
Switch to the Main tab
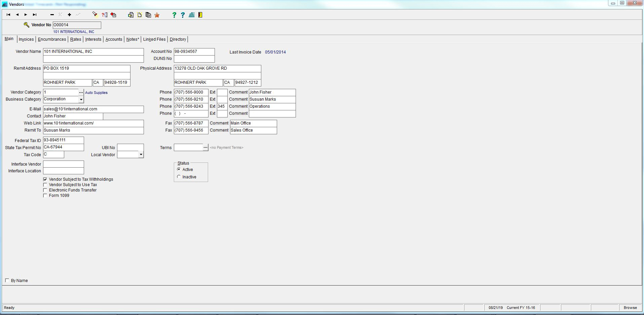click(9, 39)
